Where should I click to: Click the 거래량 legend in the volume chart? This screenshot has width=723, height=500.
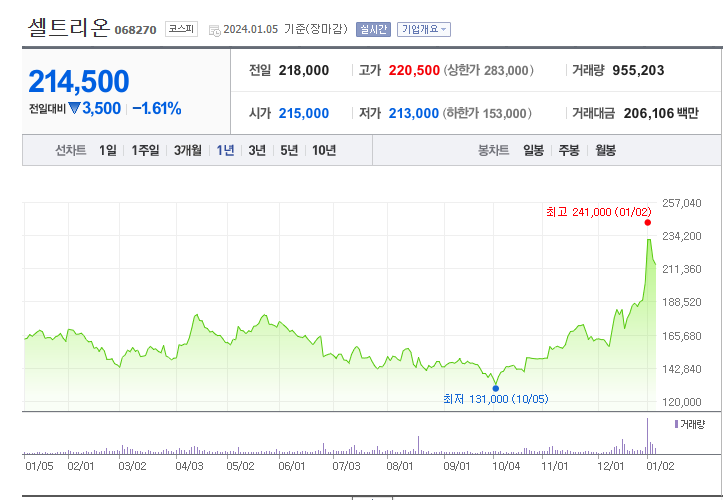pyautogui.click(x=690, y=424)
